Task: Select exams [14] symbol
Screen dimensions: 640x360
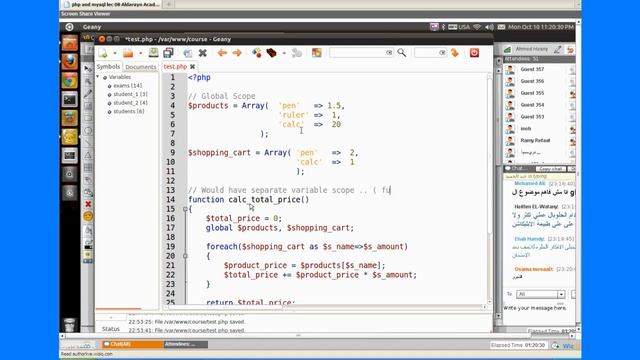Action: [127, 86]
